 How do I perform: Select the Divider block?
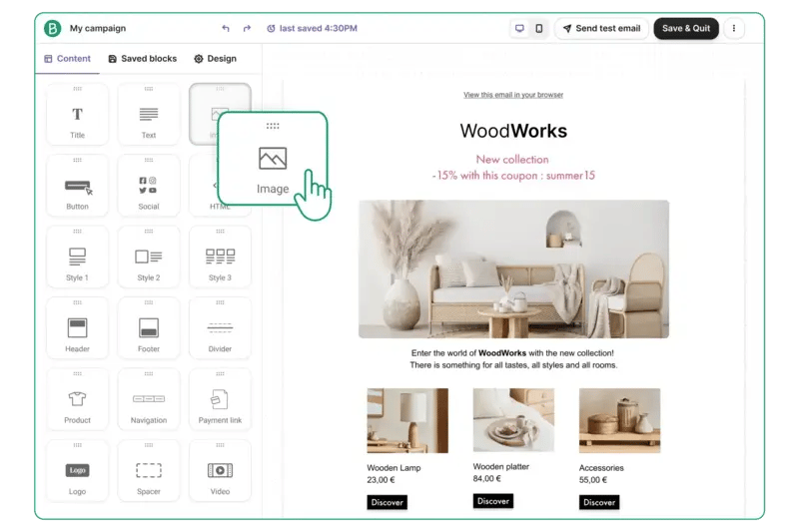(220, 329)
